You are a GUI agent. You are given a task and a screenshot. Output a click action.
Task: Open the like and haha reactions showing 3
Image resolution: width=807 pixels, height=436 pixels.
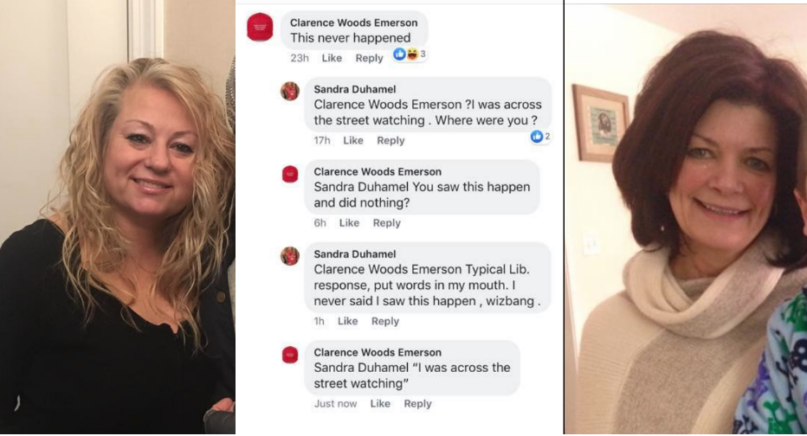pos(410,54)
